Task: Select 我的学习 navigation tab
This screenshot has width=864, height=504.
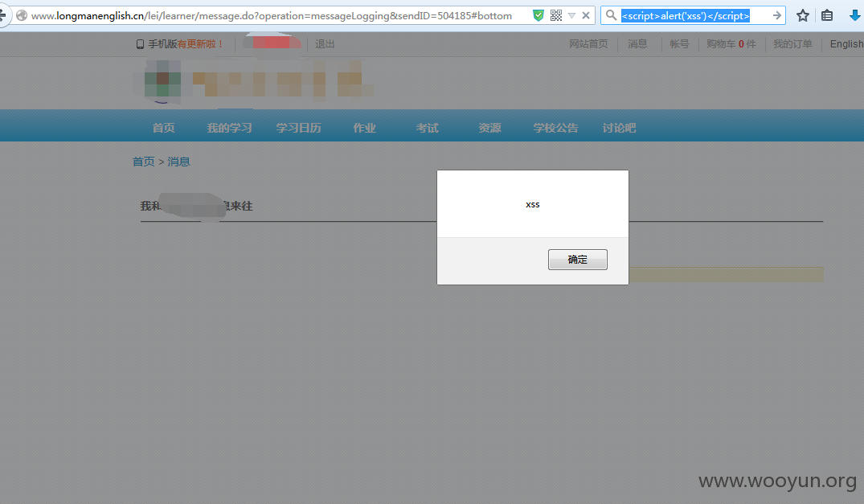Action: coord(229,128)
